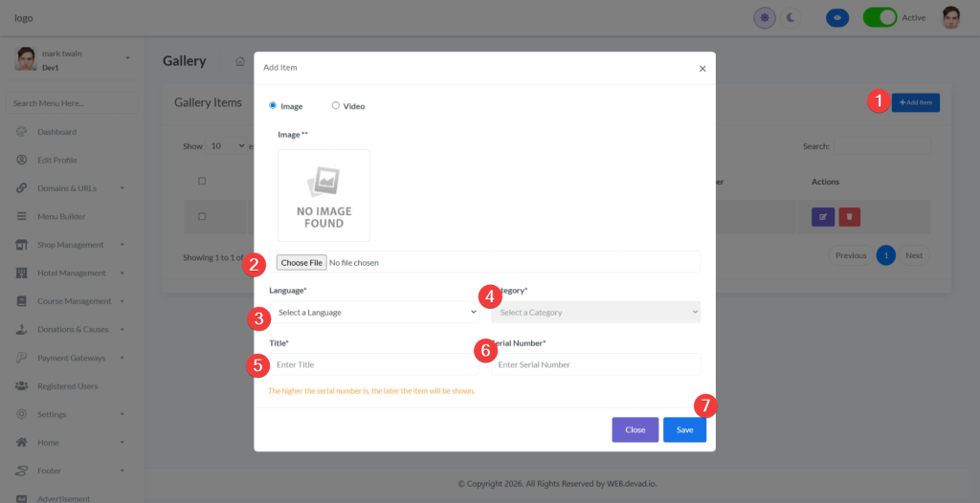This screenshot has height=503, width=980.
Task: Click the Save button
Action: point(684,430)
